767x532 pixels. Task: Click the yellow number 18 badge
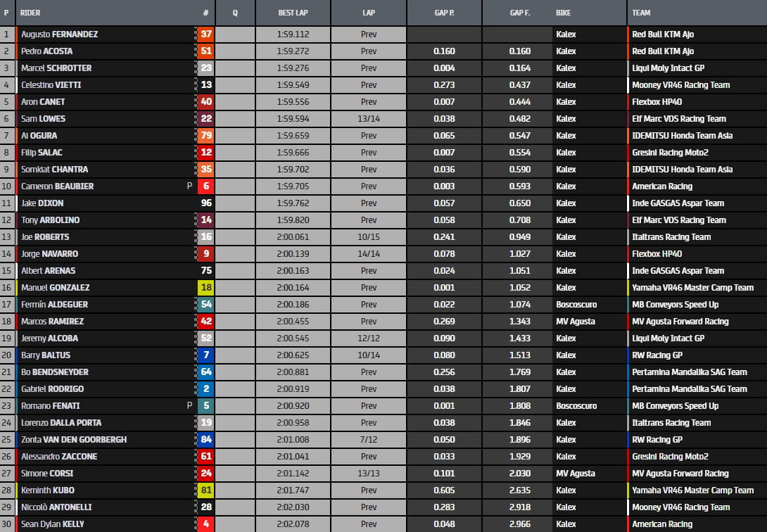(x=205, y=288)
